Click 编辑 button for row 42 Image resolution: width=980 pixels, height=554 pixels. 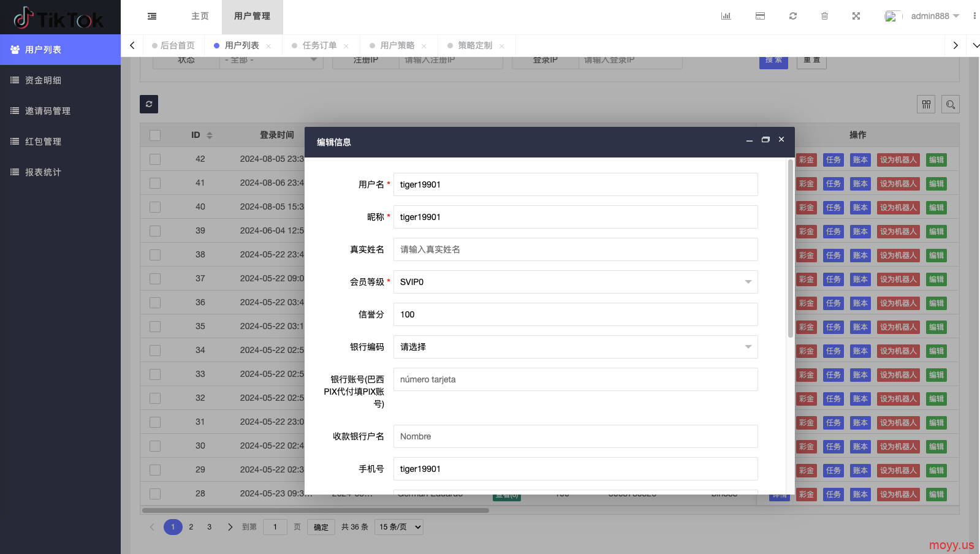pyautogui.click(x=936, y=160)
